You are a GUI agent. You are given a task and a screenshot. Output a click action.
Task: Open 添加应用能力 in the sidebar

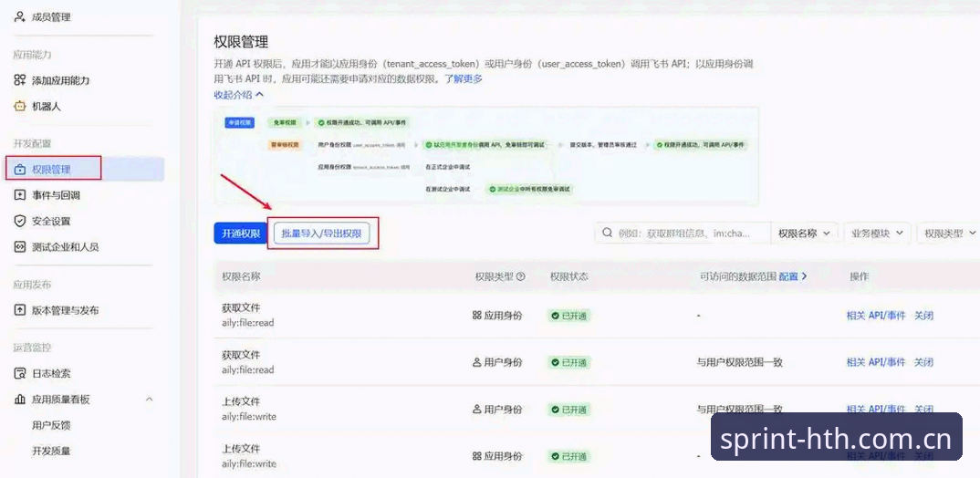(60, 80)
